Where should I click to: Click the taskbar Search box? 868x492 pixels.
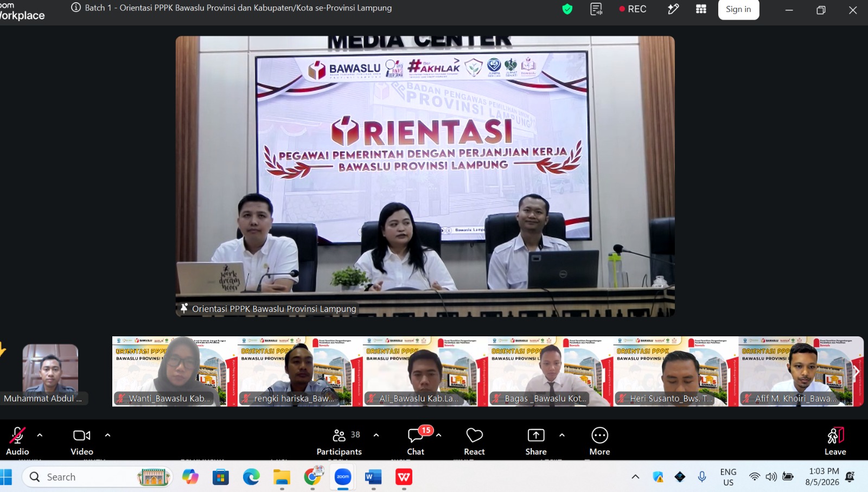click(98, 477)
